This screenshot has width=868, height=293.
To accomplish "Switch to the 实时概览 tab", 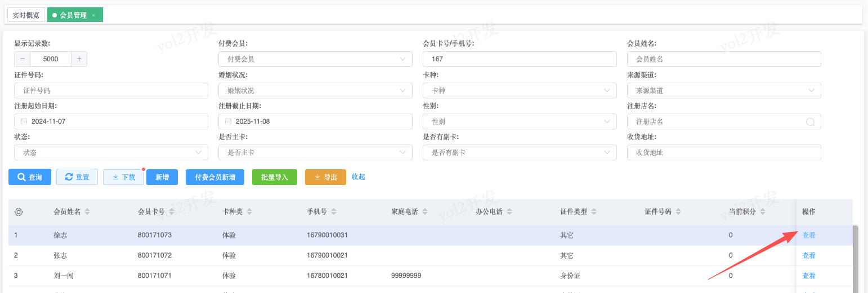I will 26,15.
